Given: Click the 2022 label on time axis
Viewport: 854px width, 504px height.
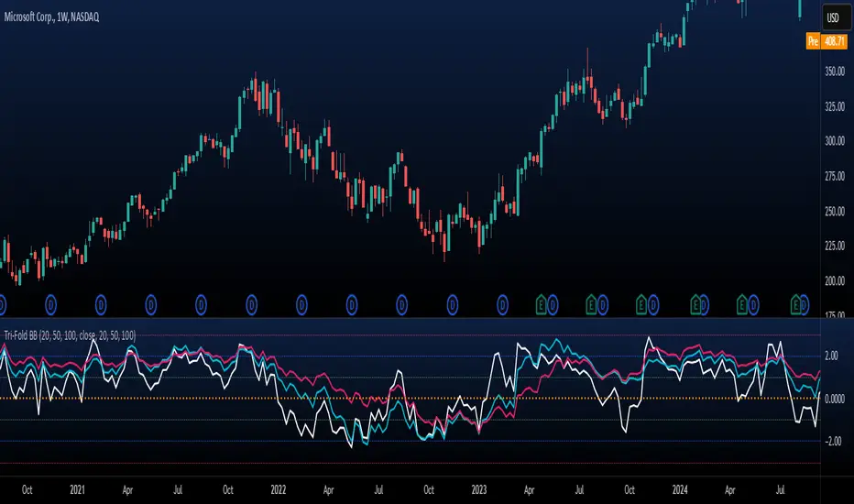Looking at the screenshot, I should point(278,490).
